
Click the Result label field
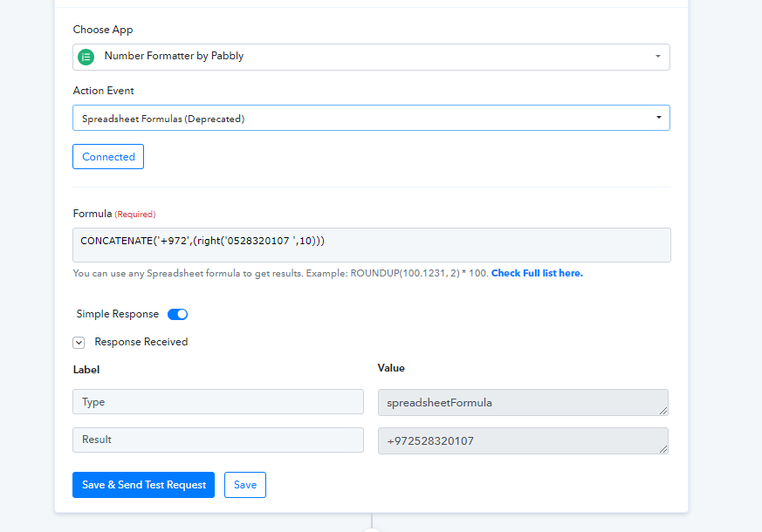218,440
